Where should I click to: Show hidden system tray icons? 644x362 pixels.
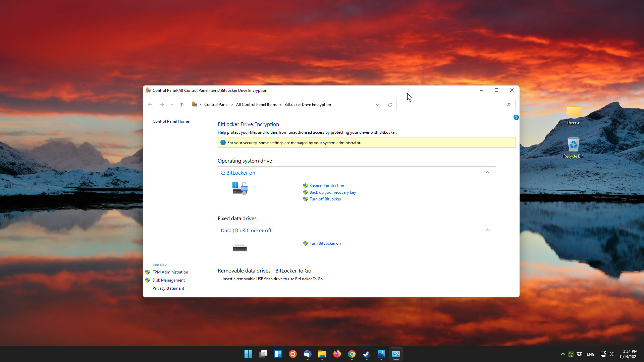(563, 354)
